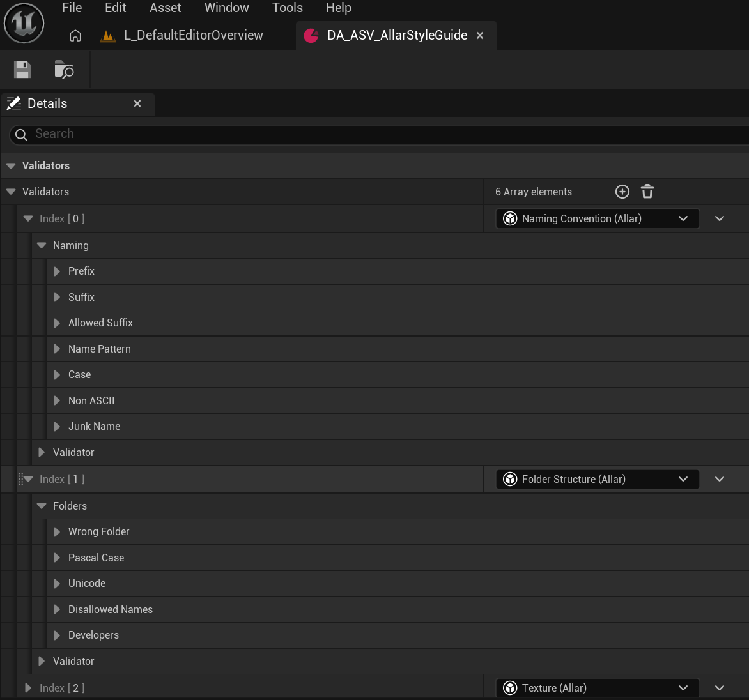Image resolution: width=749 pixels, height=700 pixels.
Task: Empty the Validators array with trash icon
Action: click(x=647, y=192)
